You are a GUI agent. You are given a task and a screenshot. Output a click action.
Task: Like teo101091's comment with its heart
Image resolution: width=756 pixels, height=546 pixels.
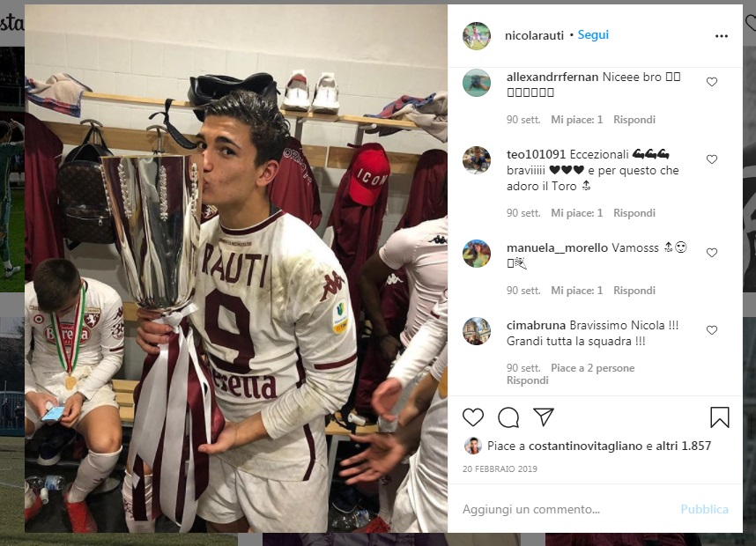pos(712,159)
